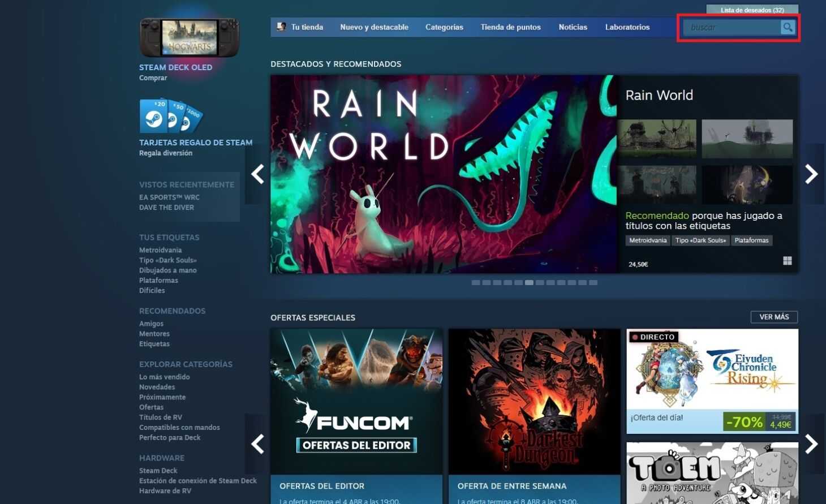The image size is (826, 504).
Task: Select Difíciles tag
Action: click(x=152, y=291)
